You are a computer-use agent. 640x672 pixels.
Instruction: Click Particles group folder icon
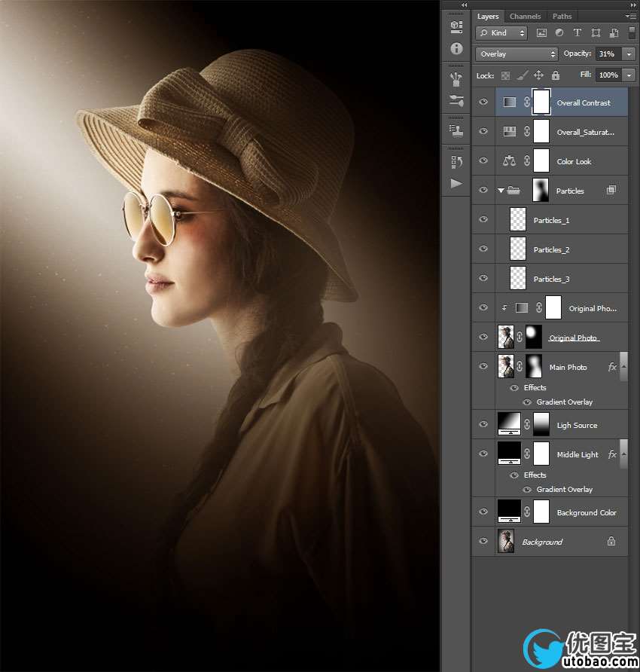point(514,191)
